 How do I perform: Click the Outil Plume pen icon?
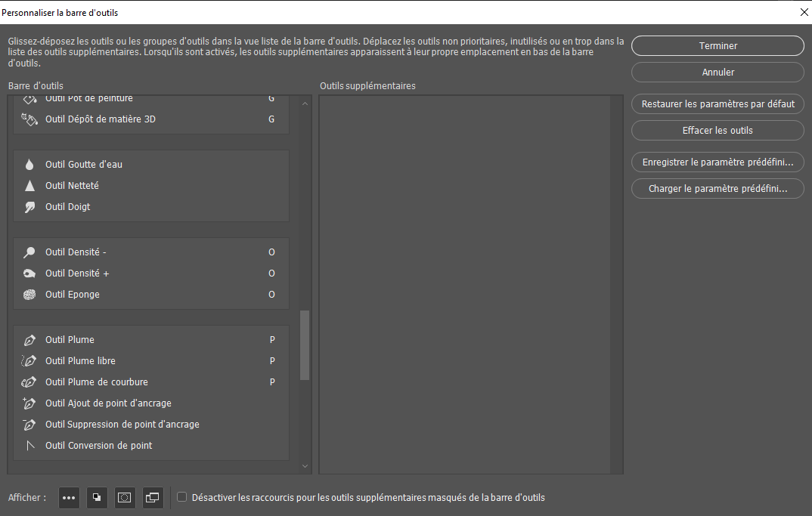point(29,340)
